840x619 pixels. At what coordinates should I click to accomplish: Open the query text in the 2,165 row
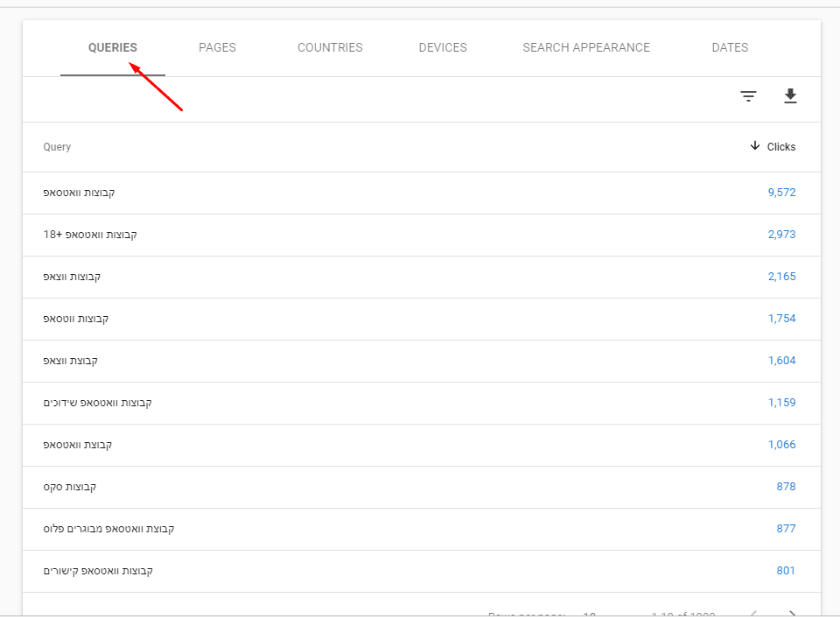pyautogui.click(x=72, y=277)
